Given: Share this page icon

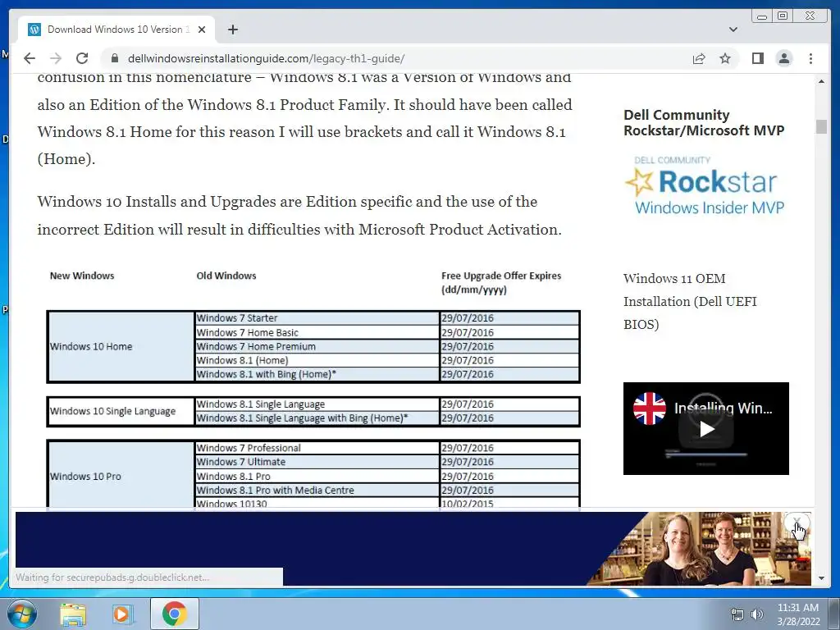Looking at the screenshot, I should 699,58.
